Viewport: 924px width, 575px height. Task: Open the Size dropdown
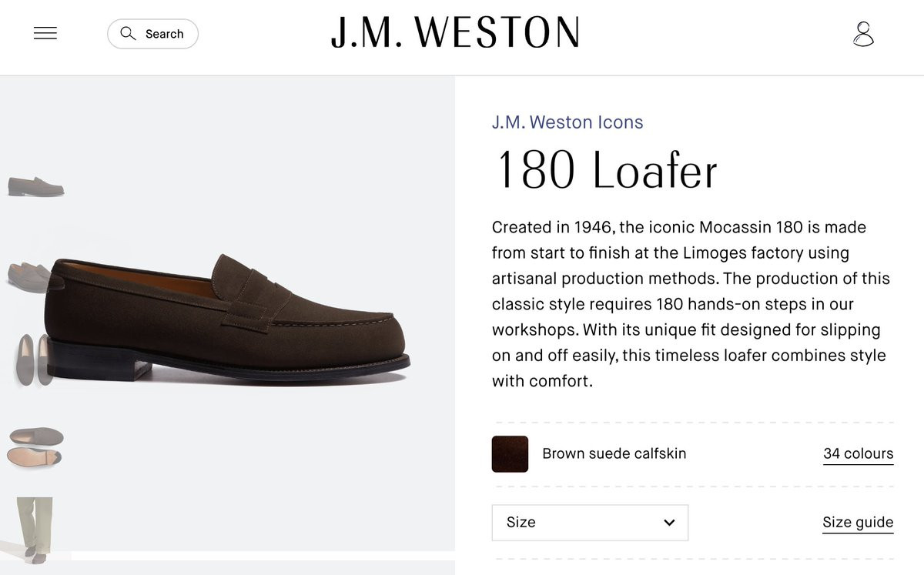[x=589, y=523]
